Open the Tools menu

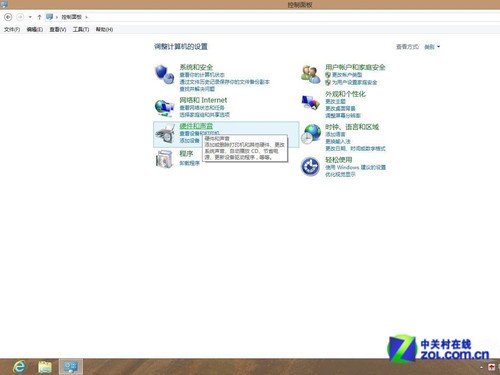[81, 29]
